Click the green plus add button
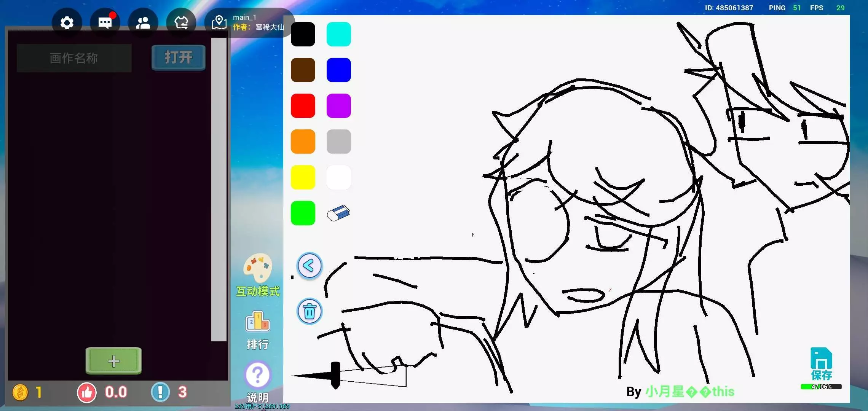The height and width of the screenshot is (411, 868). pyautogui.click(x=113, y=360)
